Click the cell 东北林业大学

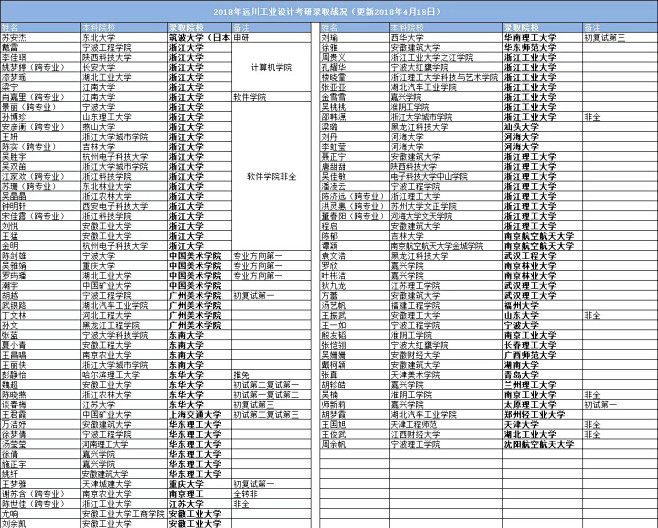click(124, 186)
